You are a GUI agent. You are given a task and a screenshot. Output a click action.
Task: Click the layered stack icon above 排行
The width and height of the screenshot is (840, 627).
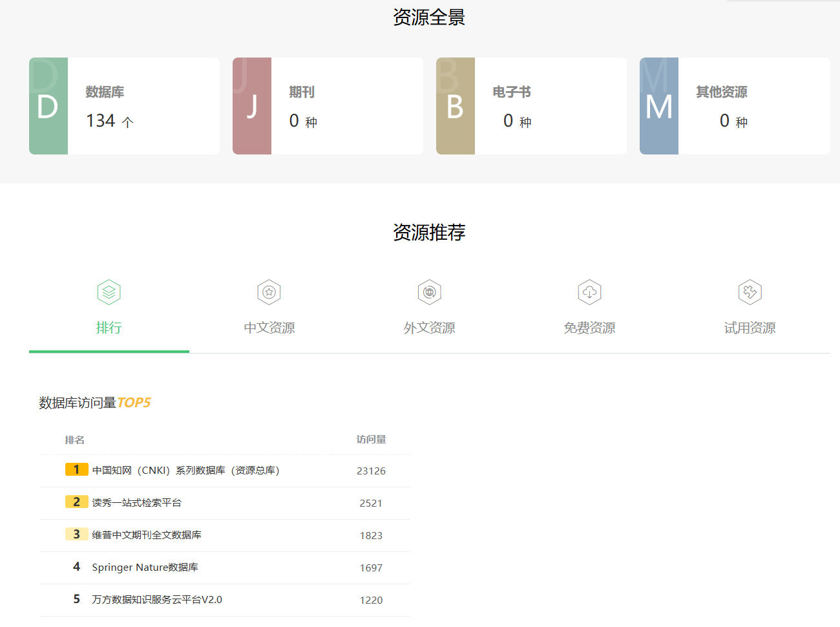tap(109, 292)
